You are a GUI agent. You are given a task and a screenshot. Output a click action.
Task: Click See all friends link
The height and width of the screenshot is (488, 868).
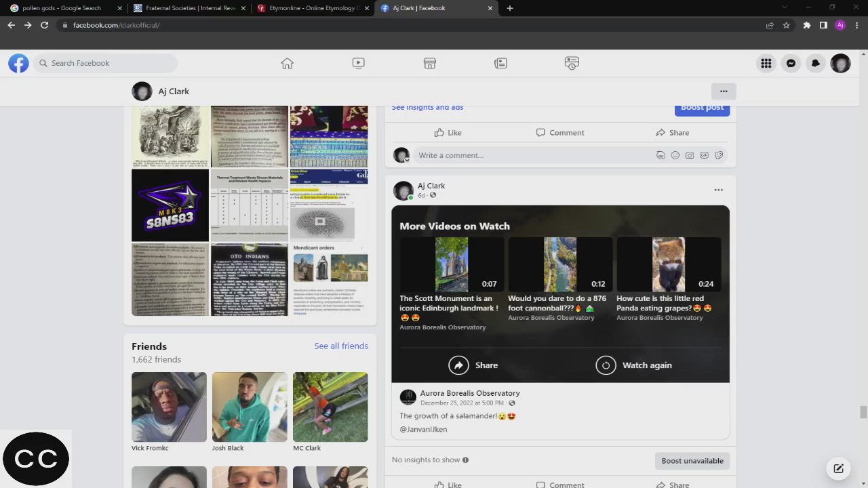pyautogui.click(x=340, y=346)
